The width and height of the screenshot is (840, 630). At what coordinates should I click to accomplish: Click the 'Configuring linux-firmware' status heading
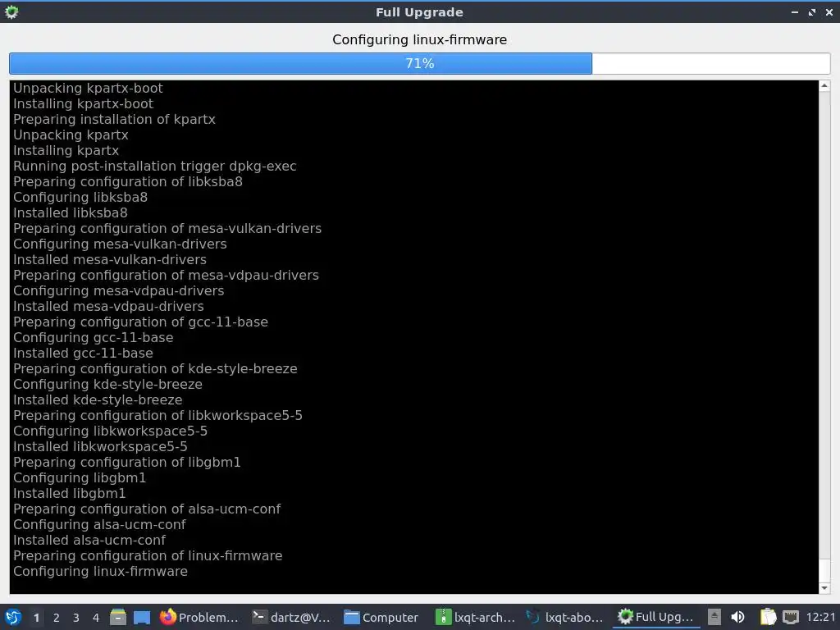point(419,39)
